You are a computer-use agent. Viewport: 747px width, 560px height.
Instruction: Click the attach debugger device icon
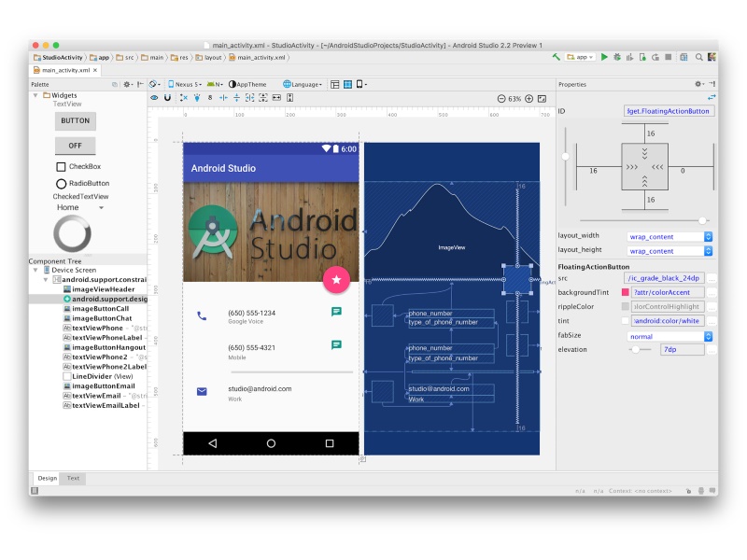pyautogui.click(x=642, y=57)
